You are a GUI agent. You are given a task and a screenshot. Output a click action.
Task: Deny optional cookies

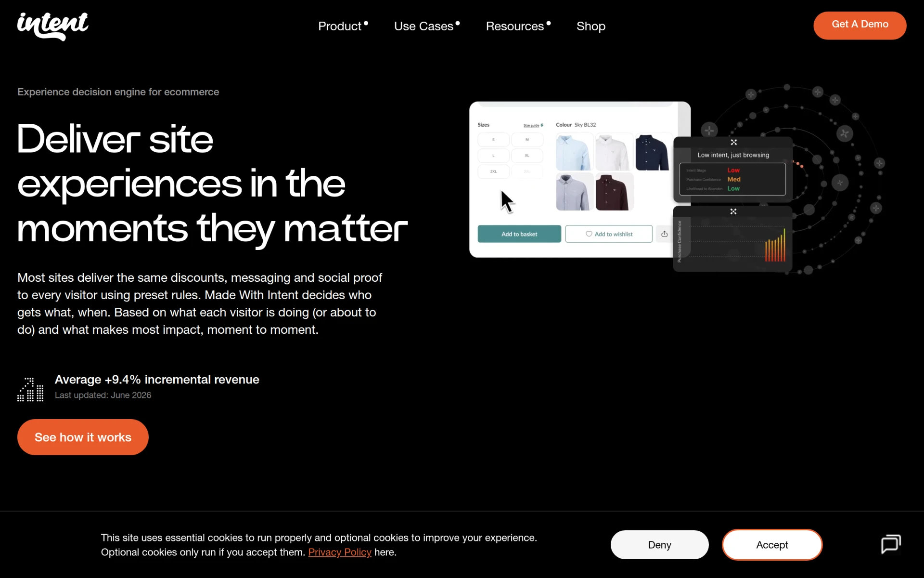tap(659, 545)
